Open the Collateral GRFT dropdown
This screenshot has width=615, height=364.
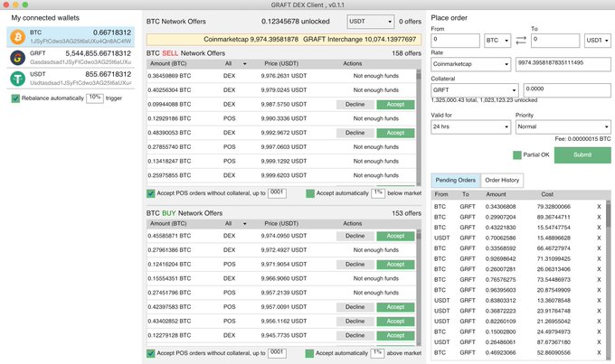click(475, 90)
